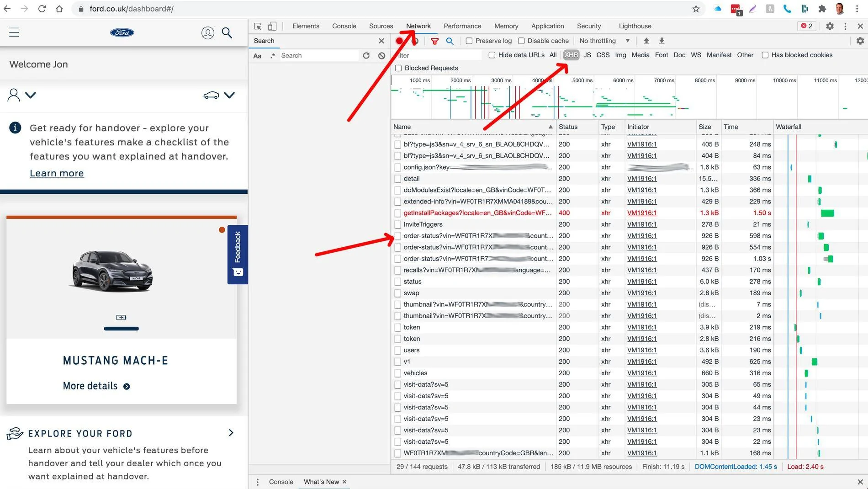The width and height of the screenshot is (868, 489).
Task: Open the browser extensions puzzle icon
Action: pos(822,9)
